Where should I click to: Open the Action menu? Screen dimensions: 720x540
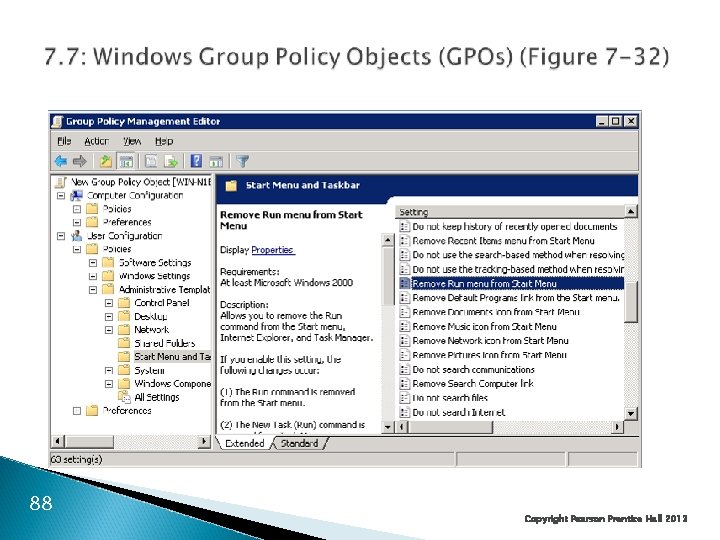(96, 141)
